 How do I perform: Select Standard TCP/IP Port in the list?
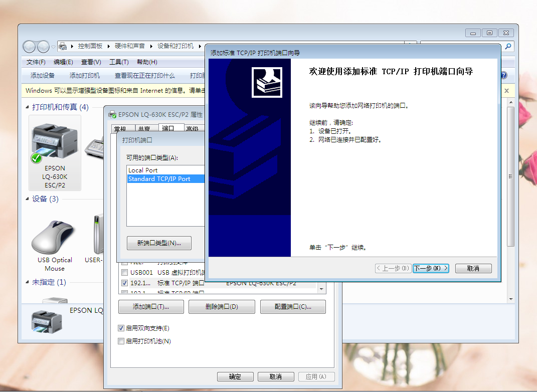point(159,179)
